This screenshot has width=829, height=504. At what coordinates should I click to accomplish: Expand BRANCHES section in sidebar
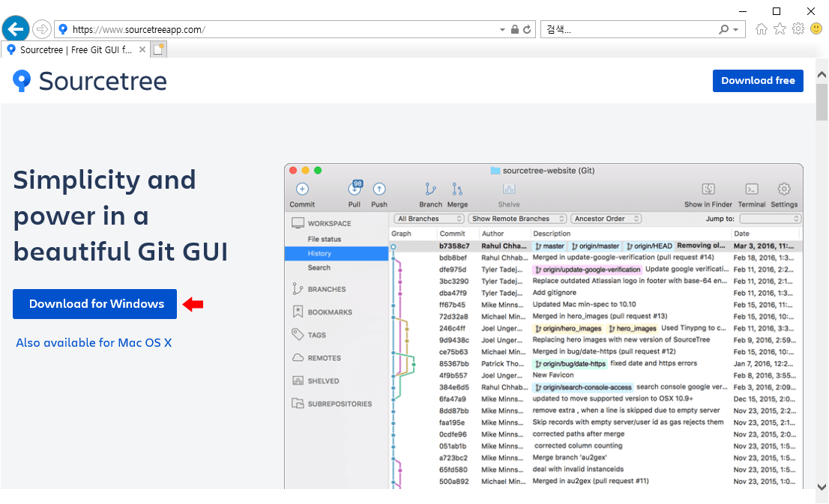pyautogui.click(x=327, y=290)
